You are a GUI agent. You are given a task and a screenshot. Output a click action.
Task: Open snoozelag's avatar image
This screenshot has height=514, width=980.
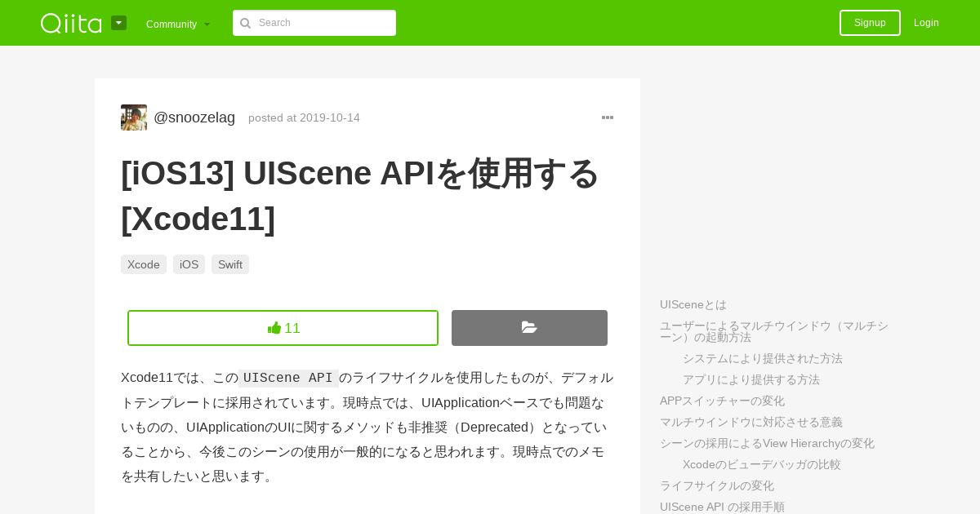pos(134,117)
